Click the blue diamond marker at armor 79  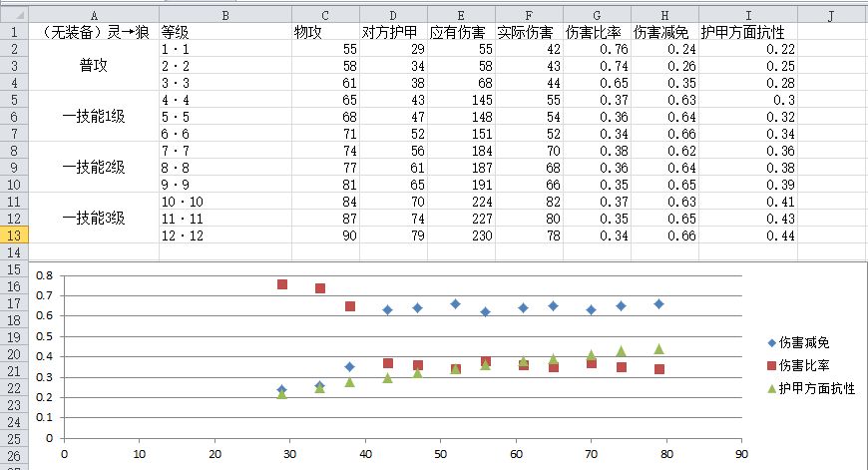pyautogui.click(x=658, y=304)
